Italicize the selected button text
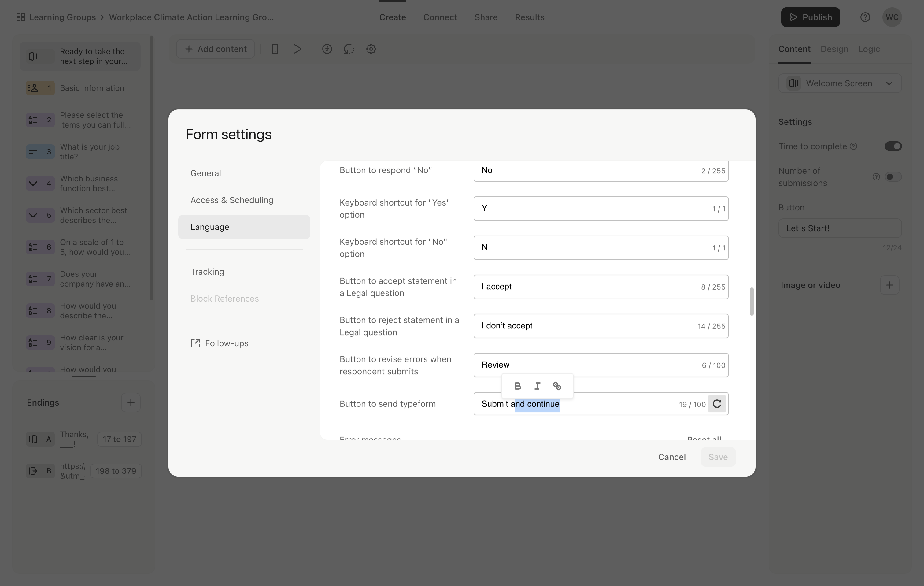This screenshot has width=924, height=586. 537,386
